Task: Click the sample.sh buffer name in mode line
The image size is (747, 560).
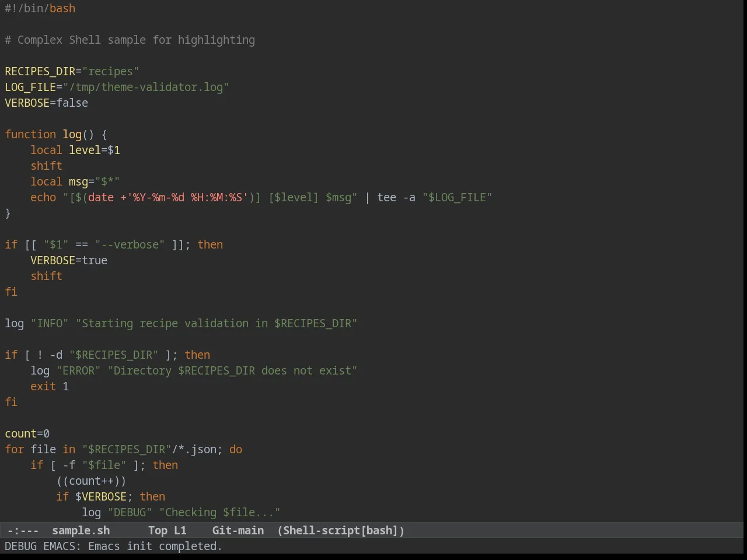Action: [x=81, y=530]
